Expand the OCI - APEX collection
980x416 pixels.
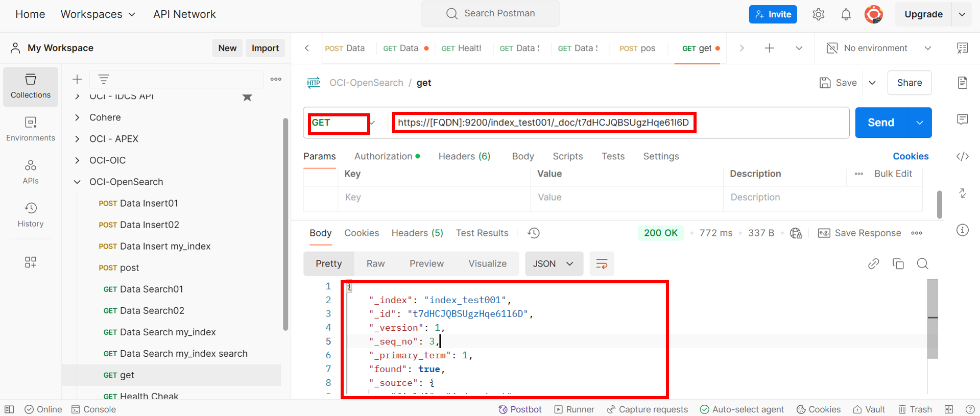tap(77, 139)
